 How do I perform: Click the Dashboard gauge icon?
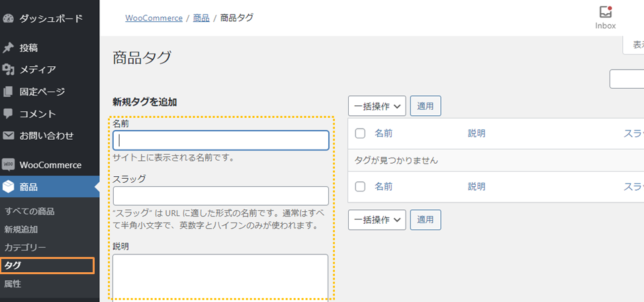click(x=8, y=19)
